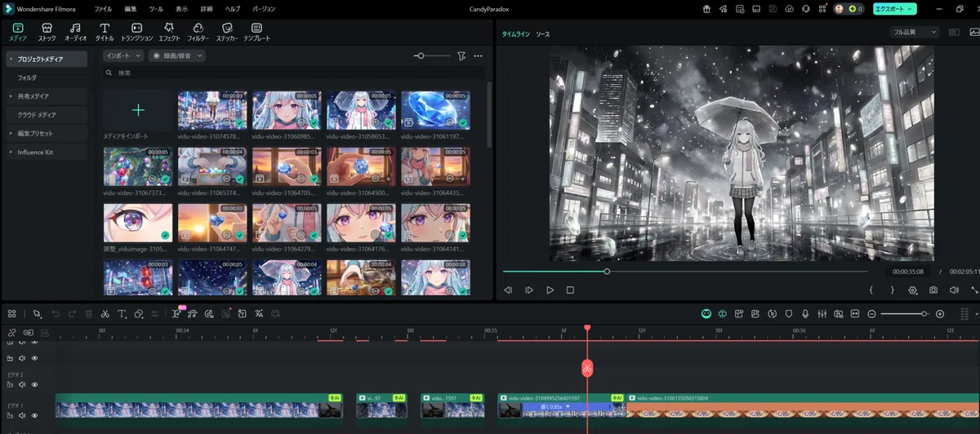Expand the プロジェクトメディア tree item
The height and width of the screenshot is (434, 980).
tap(11, 60)
